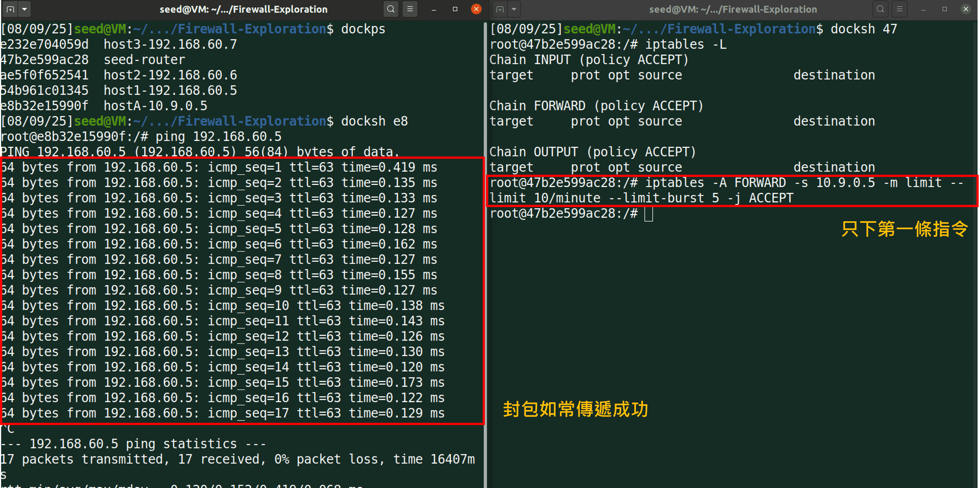
Task: Click right terminal prompt cursor
Action: pyautogui.click(x=648, y=214)
